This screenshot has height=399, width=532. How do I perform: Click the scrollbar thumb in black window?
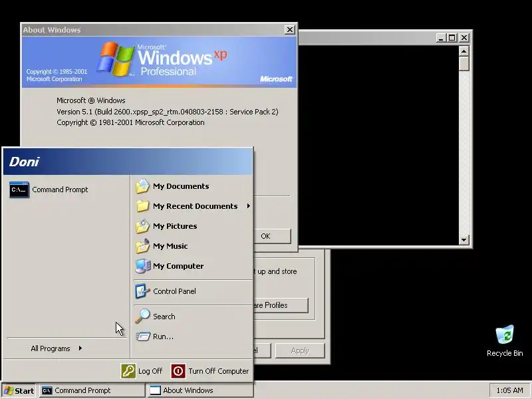(464, 64)
